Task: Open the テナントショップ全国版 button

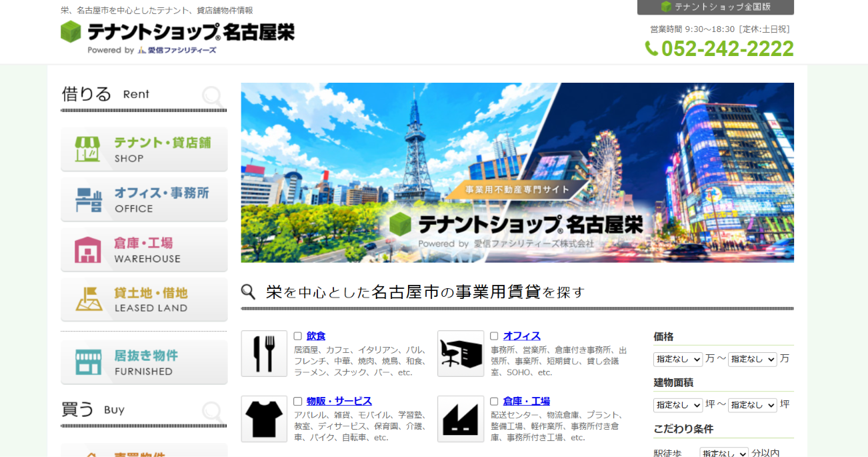Action: [715, 7]
